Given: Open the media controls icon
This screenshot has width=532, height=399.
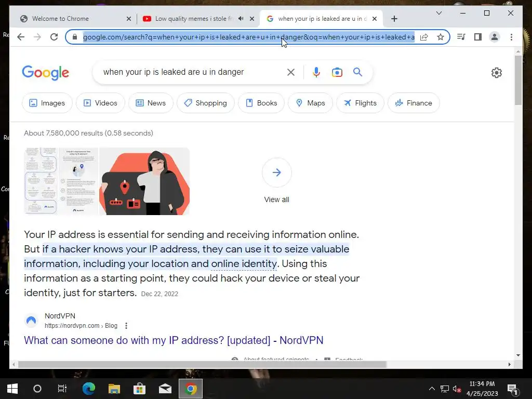Looking at the screenshot, I should click(461, 37).
